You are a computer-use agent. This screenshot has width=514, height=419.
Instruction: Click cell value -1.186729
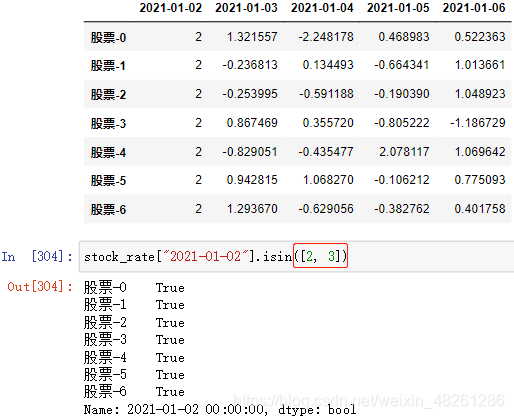[x=478, y=123]
